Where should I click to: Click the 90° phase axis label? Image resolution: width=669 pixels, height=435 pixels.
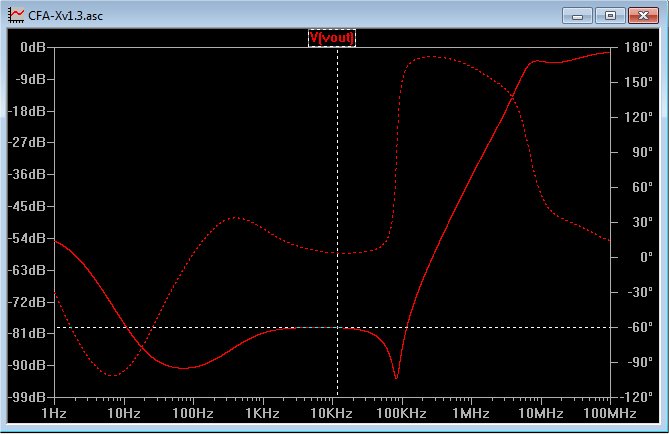coord(643,152)
